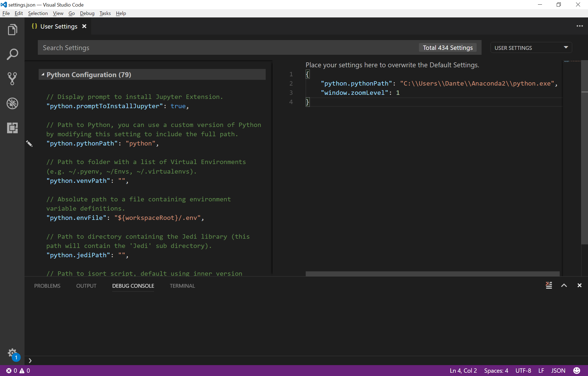Maximize the bottom panel with the chevron
Screen dimensions: 588x376
pyautogui.click(x=564, y=285)
